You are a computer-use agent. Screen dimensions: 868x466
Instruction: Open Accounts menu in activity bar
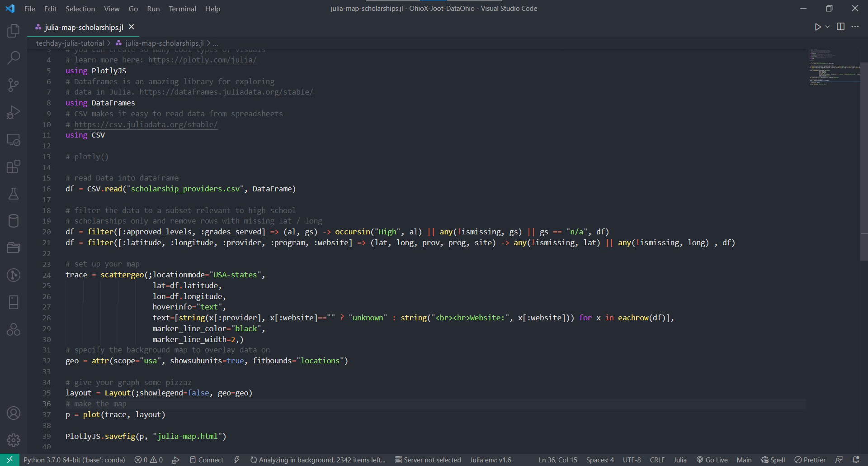14,413
